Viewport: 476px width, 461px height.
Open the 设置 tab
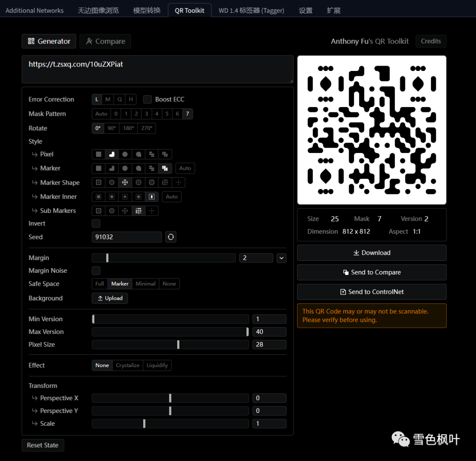click(x=305, y=10)
